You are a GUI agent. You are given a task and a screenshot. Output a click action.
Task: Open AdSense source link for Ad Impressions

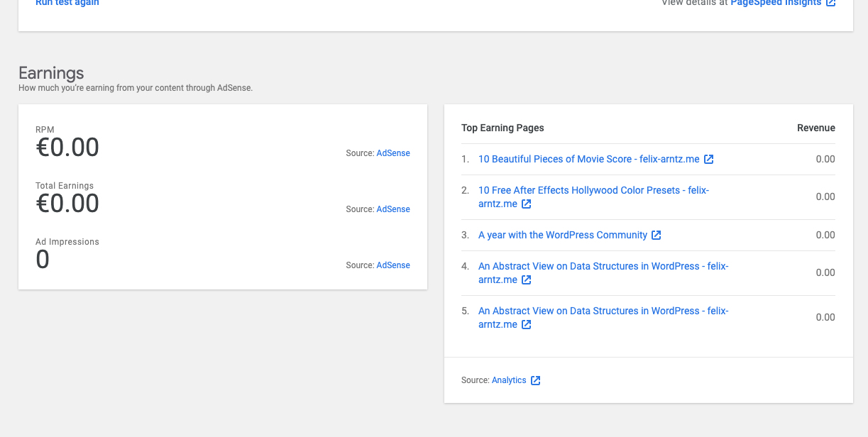pyautogui.click(x=393, y=265)
